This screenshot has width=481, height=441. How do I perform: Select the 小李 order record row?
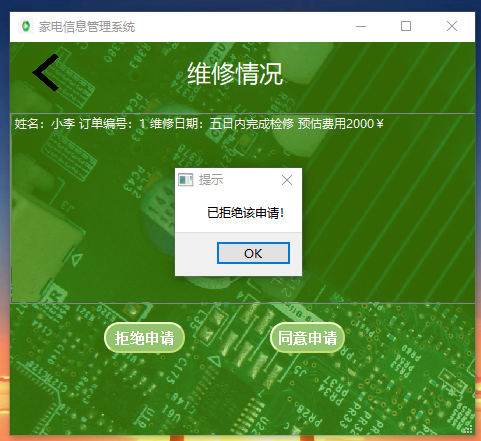pyautogui.click(x=243, y=124)
